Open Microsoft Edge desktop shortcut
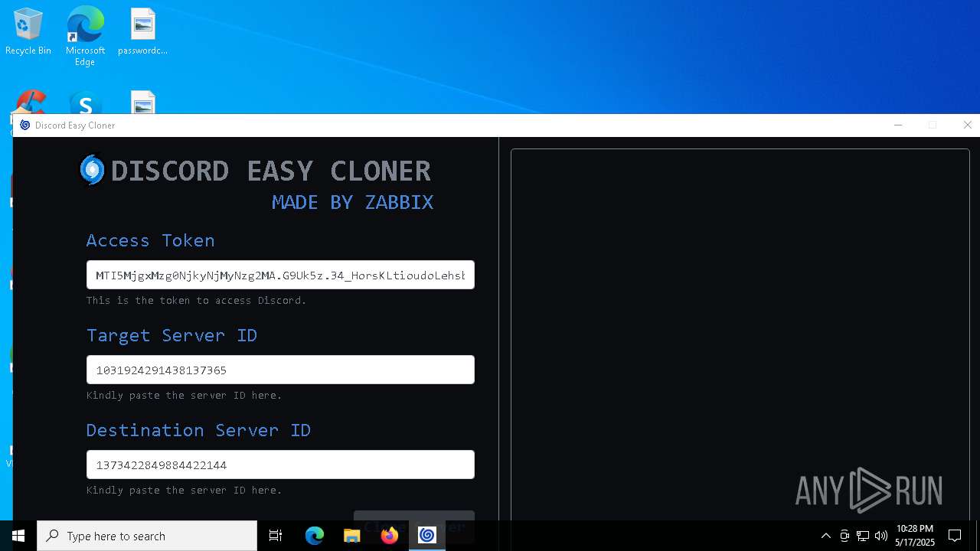The image size is (980, 551). click(x=85, y=36)
